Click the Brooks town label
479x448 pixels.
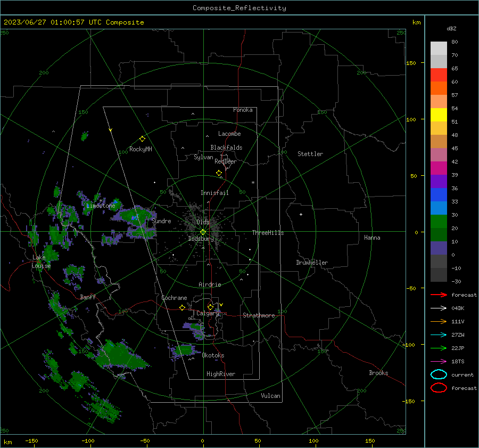click(378, 373)
